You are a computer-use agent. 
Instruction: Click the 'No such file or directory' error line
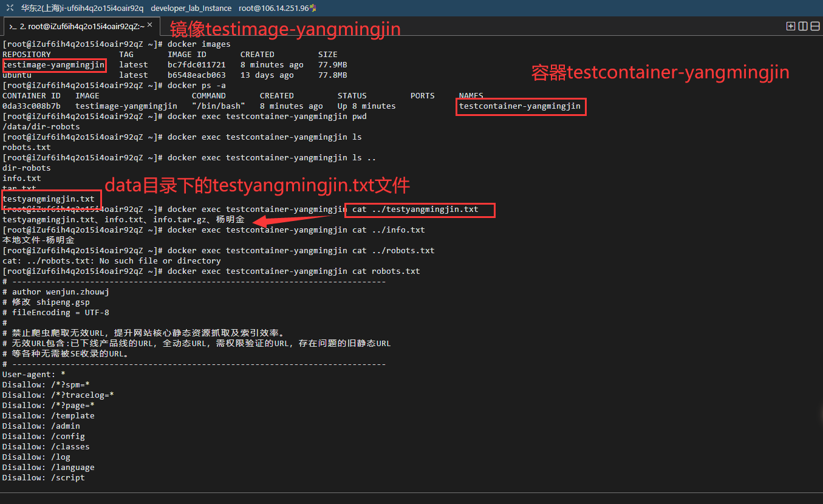[112, 261]
